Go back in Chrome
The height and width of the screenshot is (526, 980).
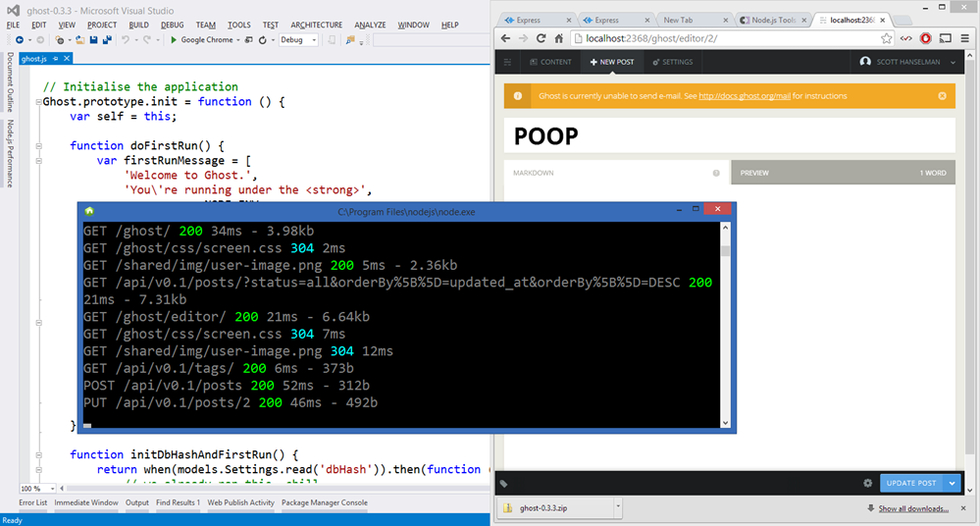click(505, 38)
